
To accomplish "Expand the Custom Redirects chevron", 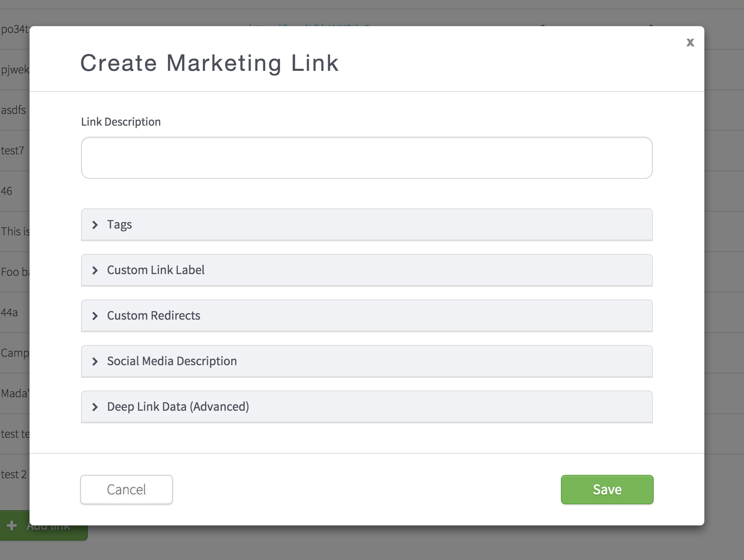I will pos(95,316).
